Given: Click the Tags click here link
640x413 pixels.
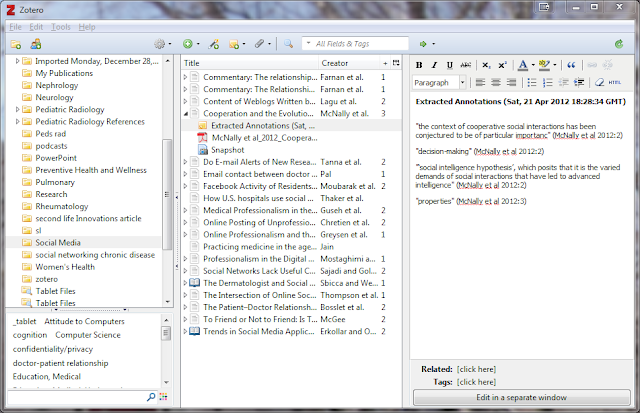Looking at the screenshot, I should [476, 382].
